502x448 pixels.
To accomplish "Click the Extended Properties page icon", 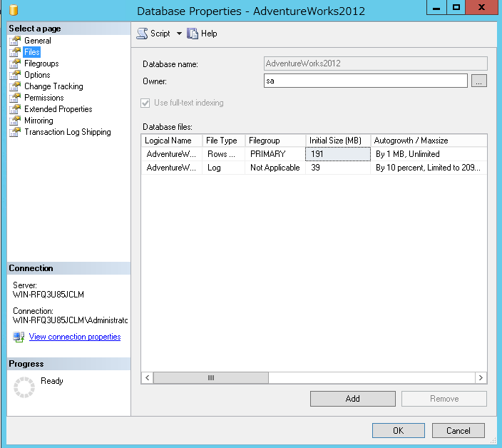I will coord(15,109).
